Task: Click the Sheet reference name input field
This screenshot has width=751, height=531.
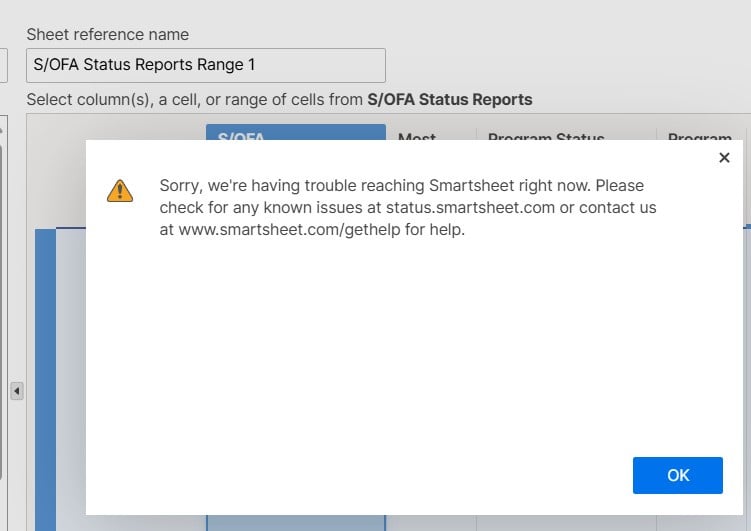Action: pos(205,65)
